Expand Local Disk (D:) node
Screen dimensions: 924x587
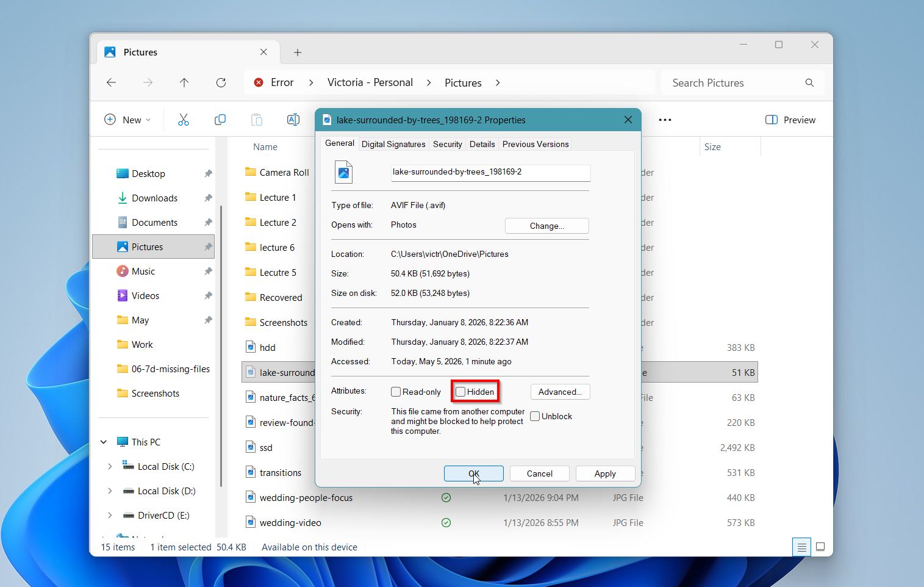pos(110,491)
